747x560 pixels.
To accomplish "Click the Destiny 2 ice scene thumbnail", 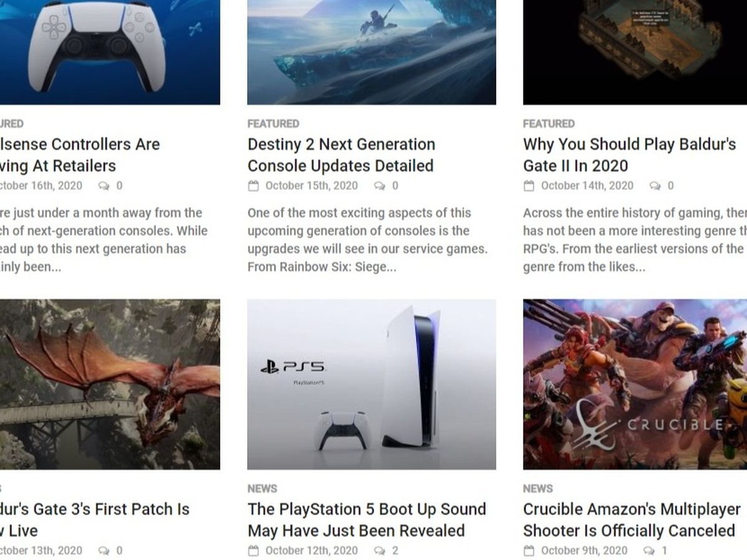I will click(372, 52).
